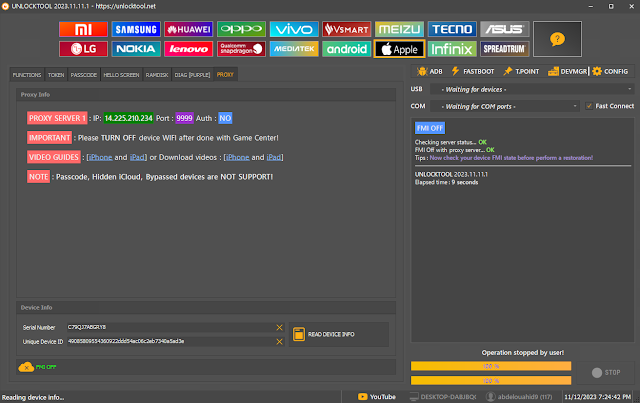Click the FMI OFF cloud icon
The width and height of the screenshot is (640, 403).
pos(26,367)
